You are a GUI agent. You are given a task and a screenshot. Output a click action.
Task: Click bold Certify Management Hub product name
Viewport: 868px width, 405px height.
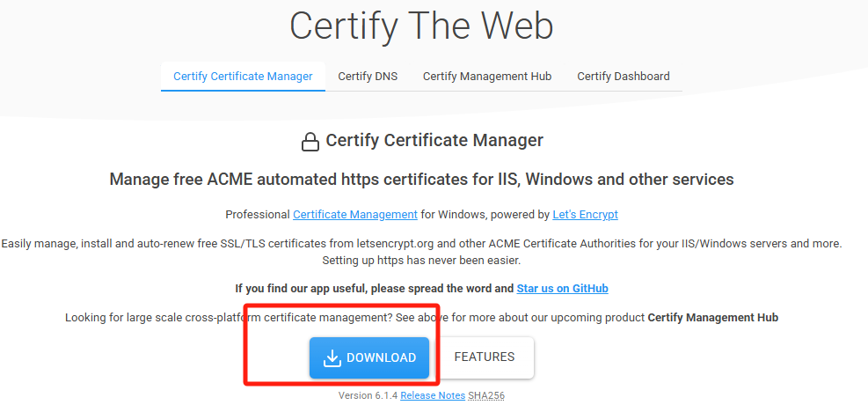click(712, 317)
